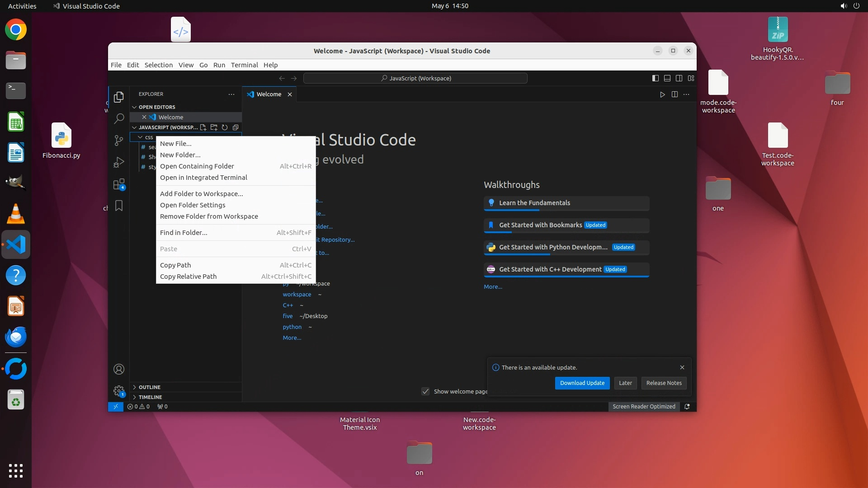Choose New File... from context menu

point(176,144)
